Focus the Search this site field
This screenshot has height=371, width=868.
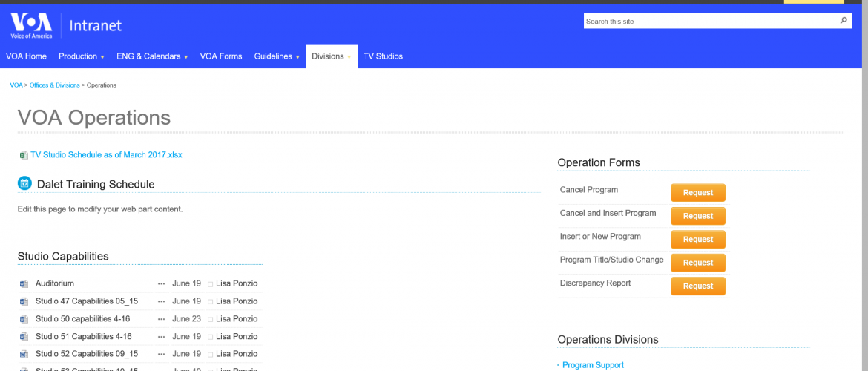click(711, 21)
